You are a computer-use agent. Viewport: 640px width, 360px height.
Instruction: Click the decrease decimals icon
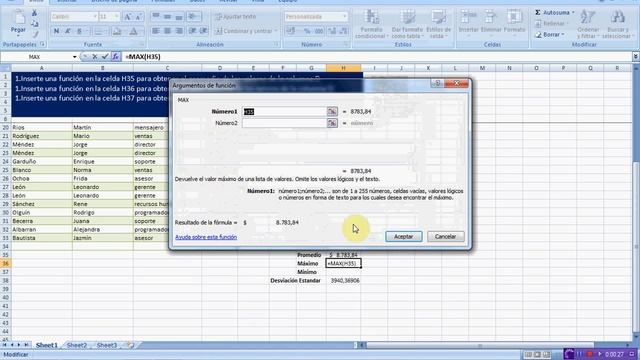coord(343,31)
